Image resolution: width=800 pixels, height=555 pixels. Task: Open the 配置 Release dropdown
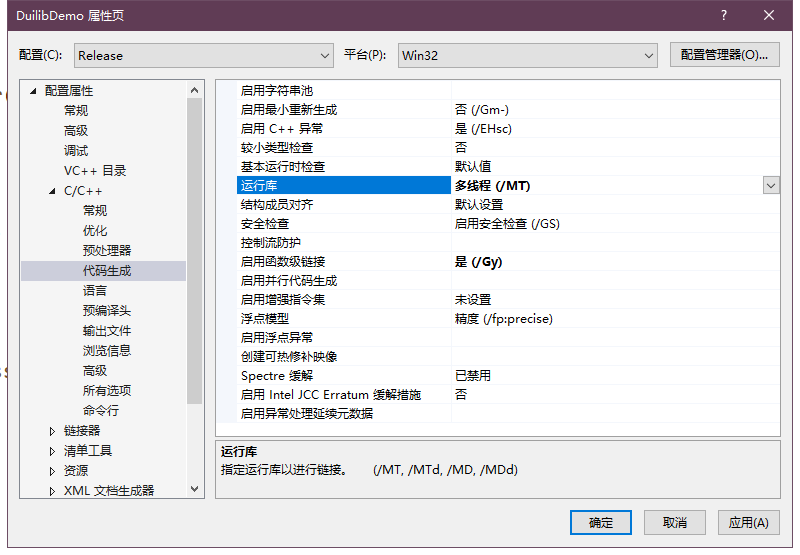tap(204, 55)
